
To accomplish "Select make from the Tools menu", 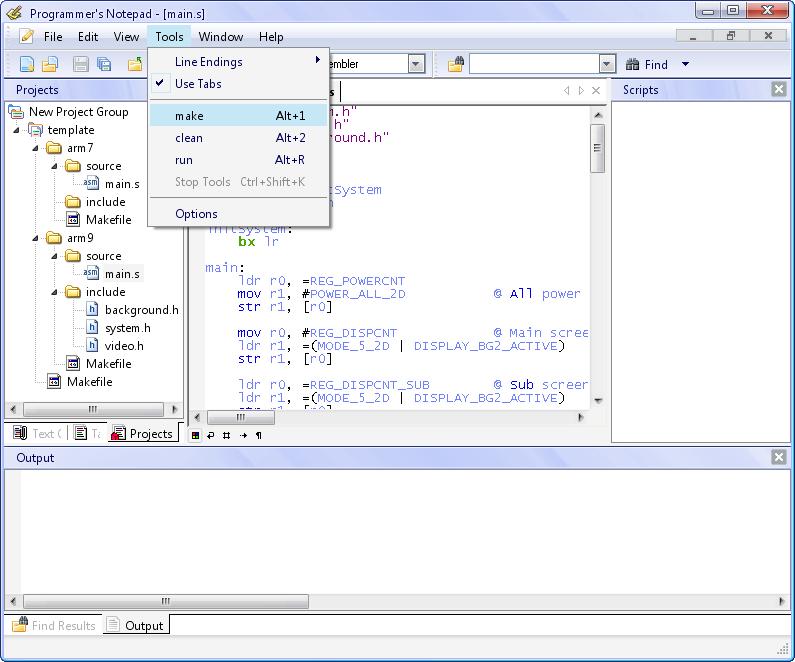I will (189, 116).
